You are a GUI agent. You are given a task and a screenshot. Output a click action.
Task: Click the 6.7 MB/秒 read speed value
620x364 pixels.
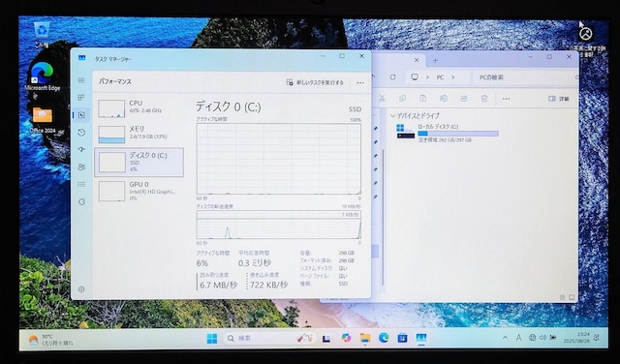(x=218, y=285)
